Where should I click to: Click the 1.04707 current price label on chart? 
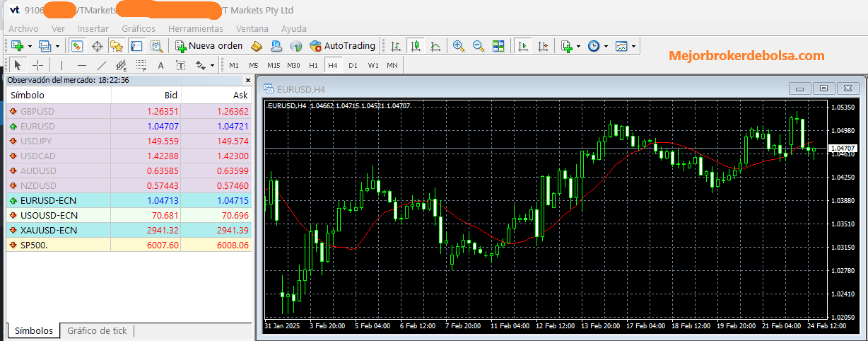(843, 149)
